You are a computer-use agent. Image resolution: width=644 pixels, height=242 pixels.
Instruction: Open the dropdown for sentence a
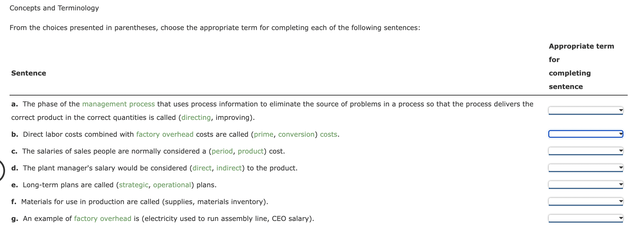(x=585, y=111)
